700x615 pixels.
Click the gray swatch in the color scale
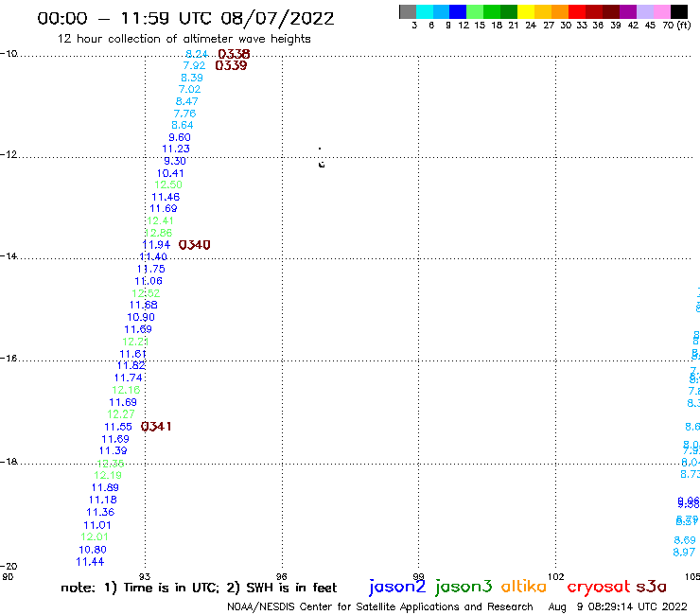click(x=408, y=11)
